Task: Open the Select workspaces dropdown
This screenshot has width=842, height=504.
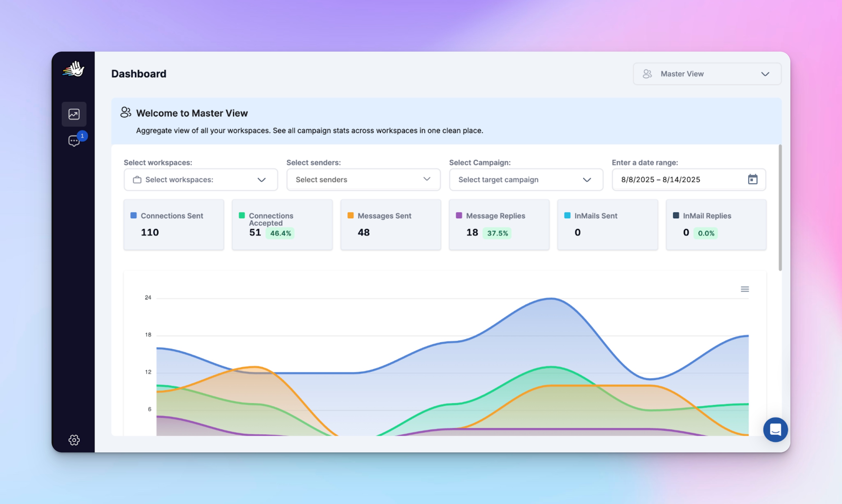Action: 200,180
